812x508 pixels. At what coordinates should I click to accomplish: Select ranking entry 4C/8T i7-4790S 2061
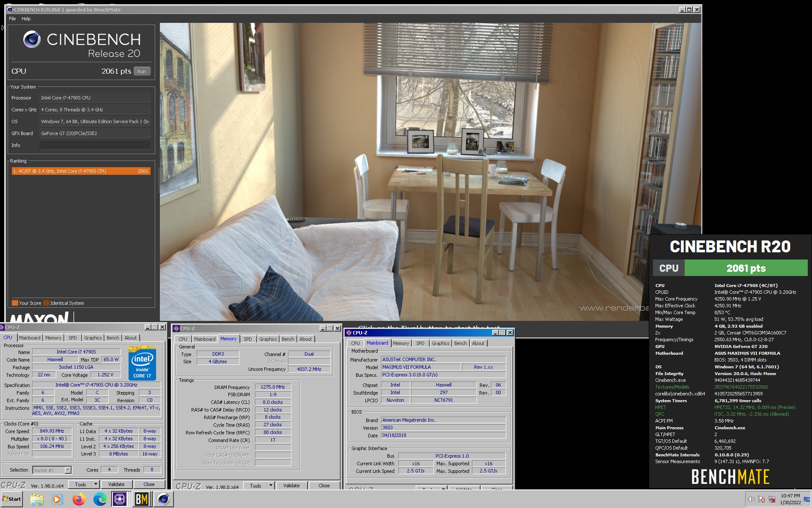click(81, 171)
